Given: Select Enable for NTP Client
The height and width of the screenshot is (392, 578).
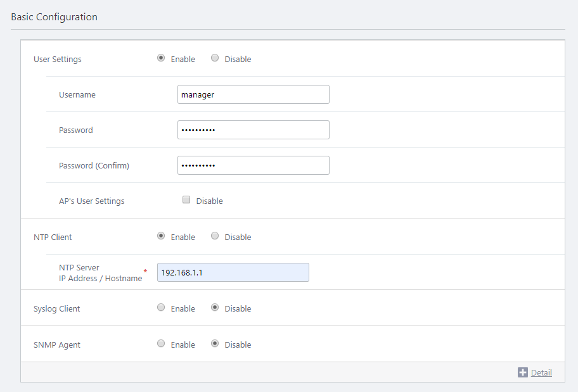Looking at the screenshot, I should tap(161, 236).
